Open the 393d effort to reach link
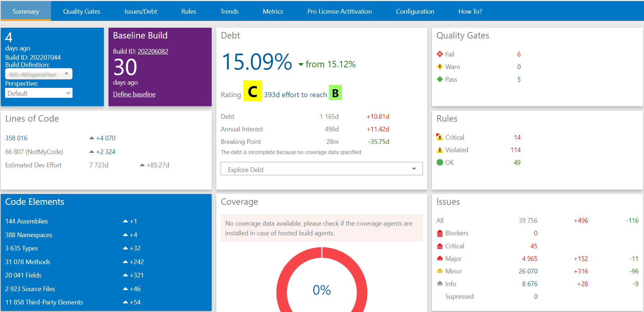 coord(295,94)
